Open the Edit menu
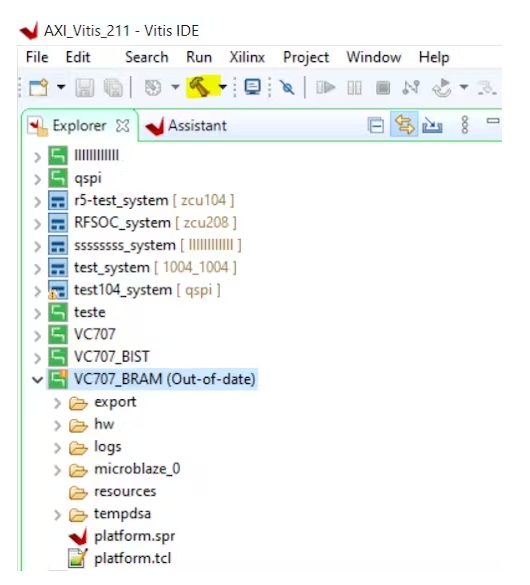Viewport: 530px width, 585px height. 78,57
